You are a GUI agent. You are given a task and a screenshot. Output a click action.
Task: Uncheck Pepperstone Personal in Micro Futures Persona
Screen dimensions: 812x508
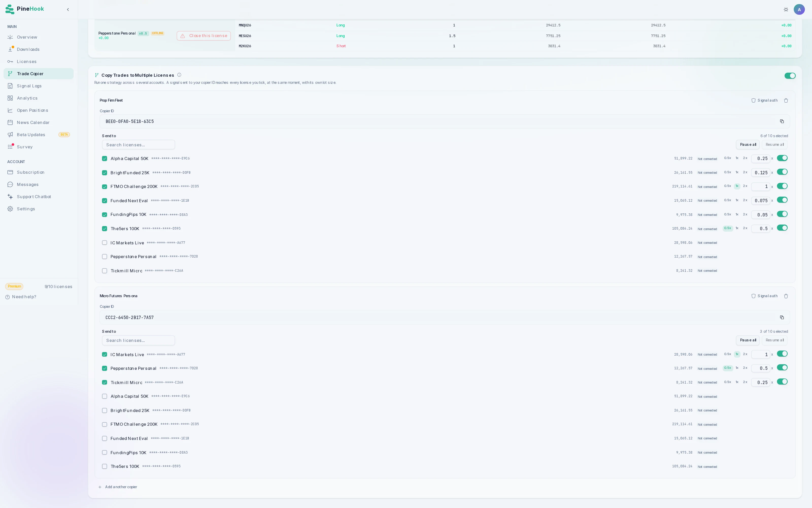pyautogui.click(x=104, y=369)
